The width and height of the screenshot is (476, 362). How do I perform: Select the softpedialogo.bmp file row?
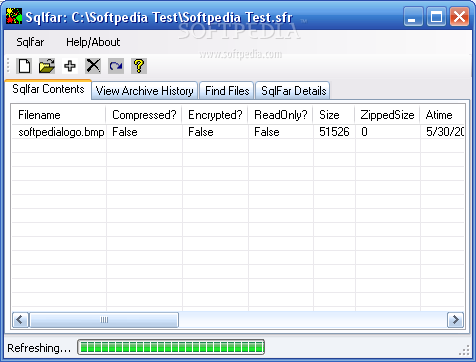pyautogui.click(x=238, y=132)
